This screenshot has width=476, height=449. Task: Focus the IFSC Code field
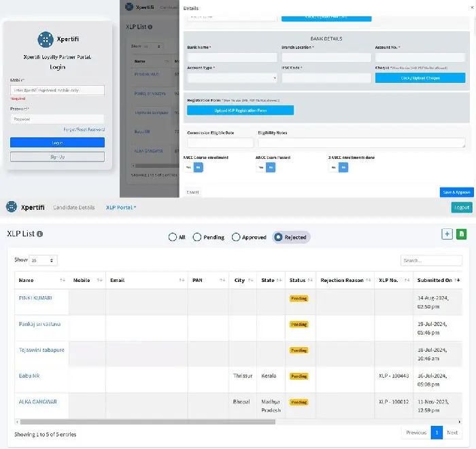tap(326, 78)
